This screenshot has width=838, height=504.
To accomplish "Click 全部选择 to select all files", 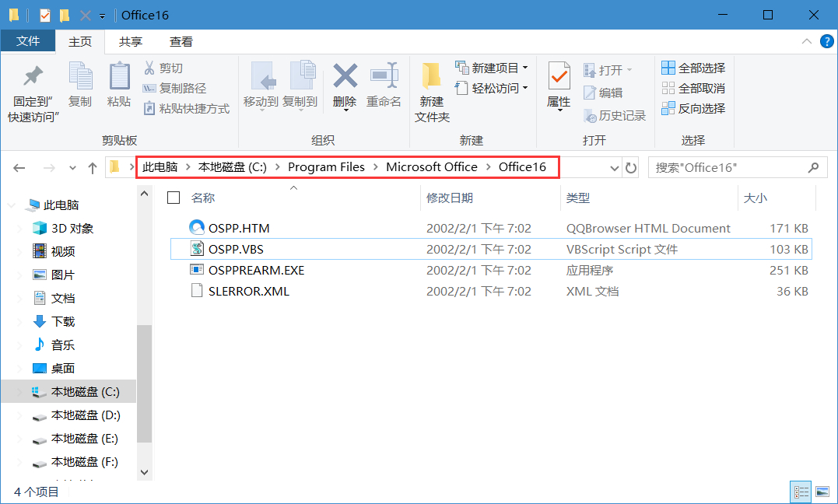I will coord(692,67).
